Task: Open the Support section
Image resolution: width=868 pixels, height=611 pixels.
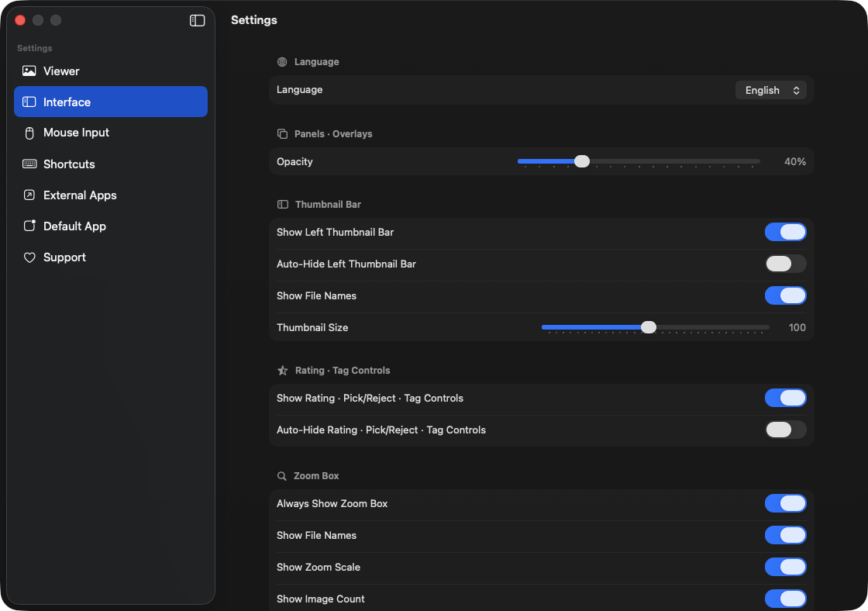Action: (x=111, y=257)
